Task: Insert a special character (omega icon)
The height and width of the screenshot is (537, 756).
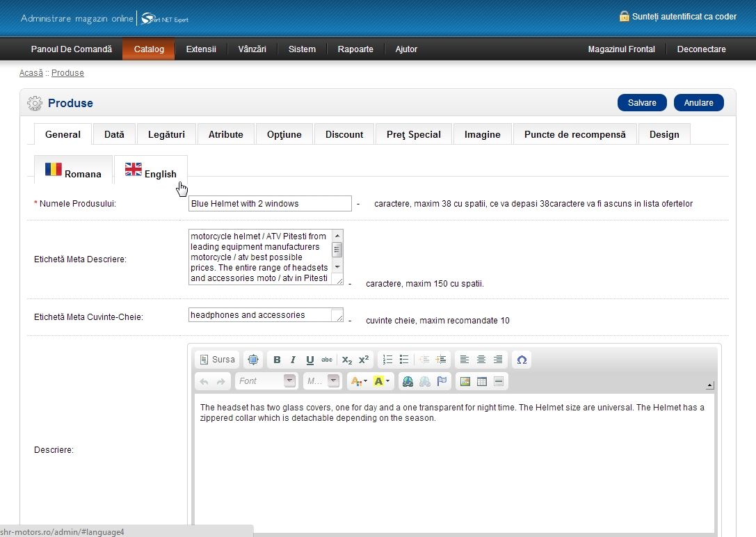Action: 522,360
